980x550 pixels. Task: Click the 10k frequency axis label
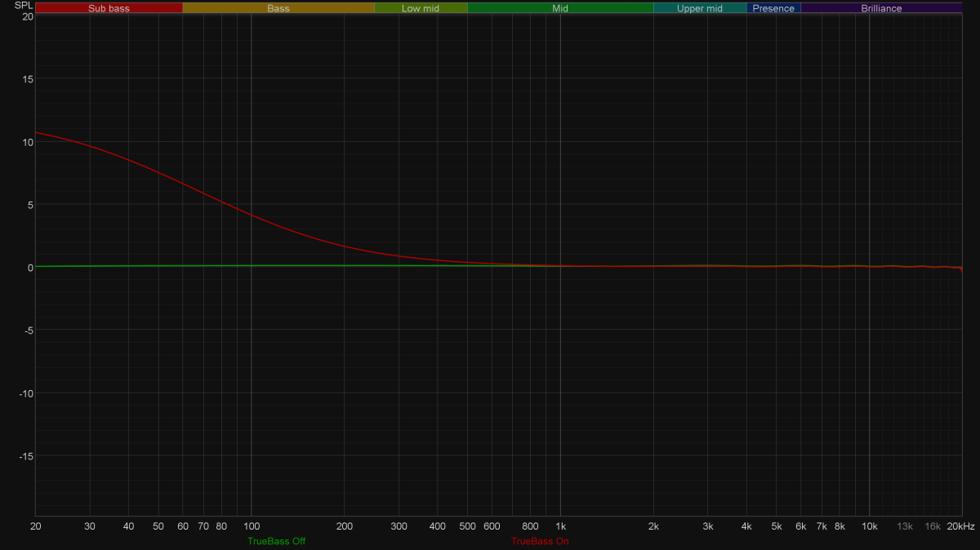point(870,526)
